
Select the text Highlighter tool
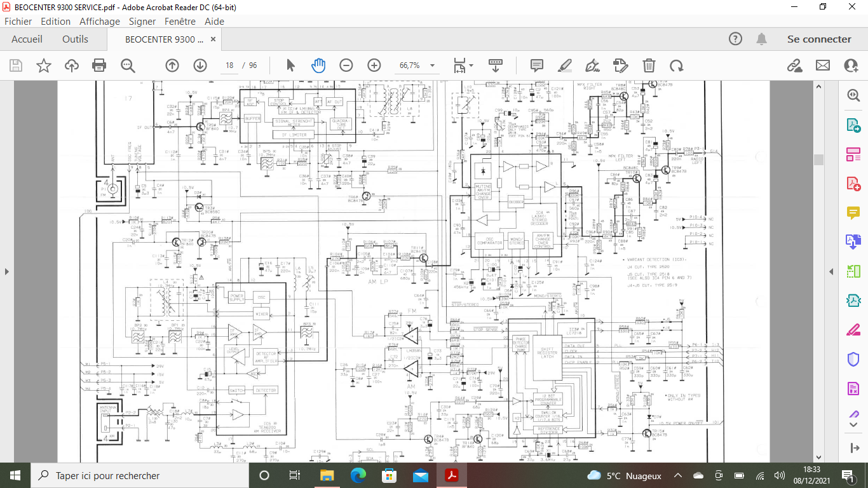[565, 65]
